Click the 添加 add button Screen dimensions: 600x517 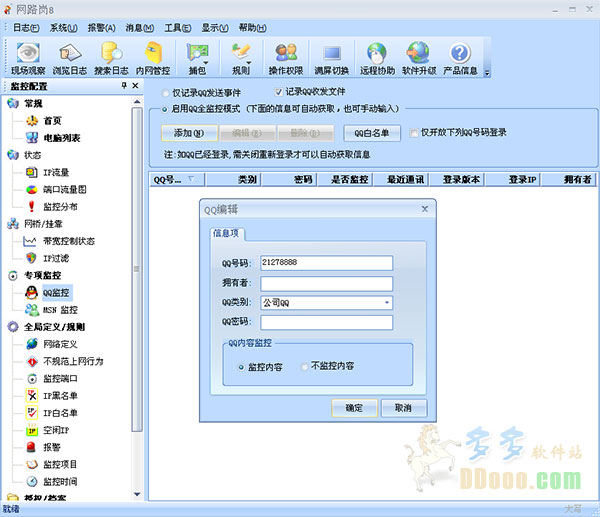[x=189, y=133]
